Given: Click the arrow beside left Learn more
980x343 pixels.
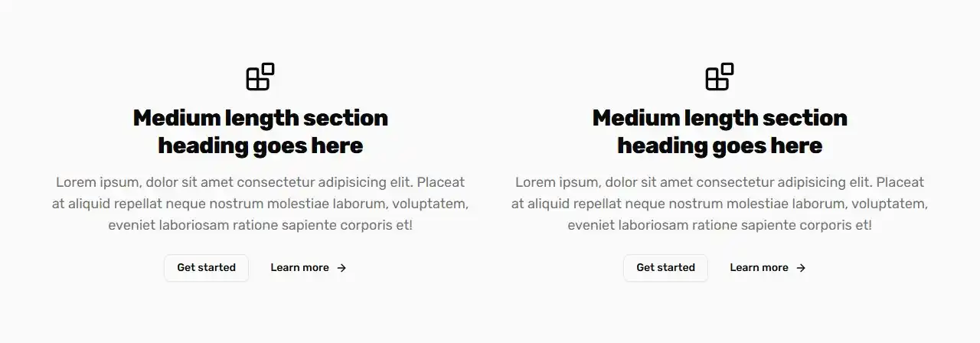Looking at the screenshot, I should 341,268.
